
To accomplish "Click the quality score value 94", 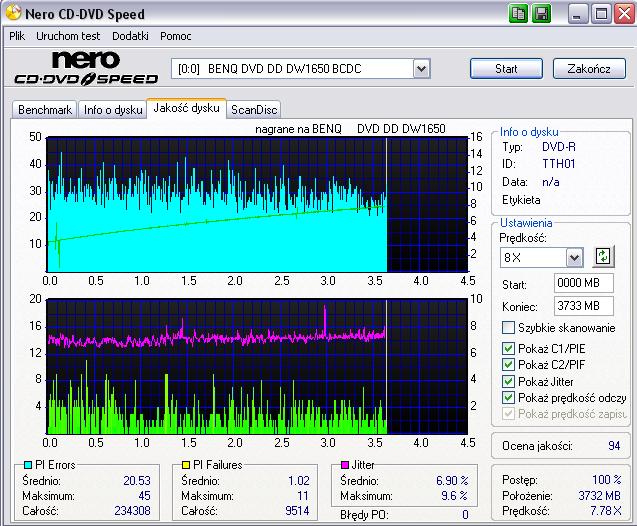I will click(x=614, y=446).
